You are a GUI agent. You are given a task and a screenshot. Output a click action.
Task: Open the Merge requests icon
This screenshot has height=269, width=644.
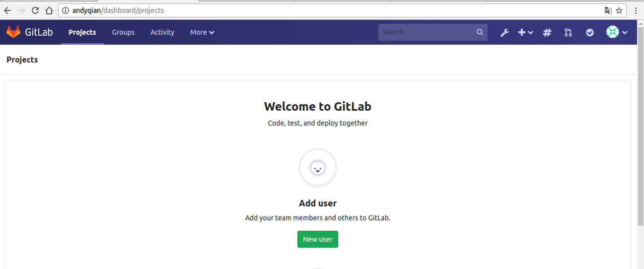click(x=568, y=32)
